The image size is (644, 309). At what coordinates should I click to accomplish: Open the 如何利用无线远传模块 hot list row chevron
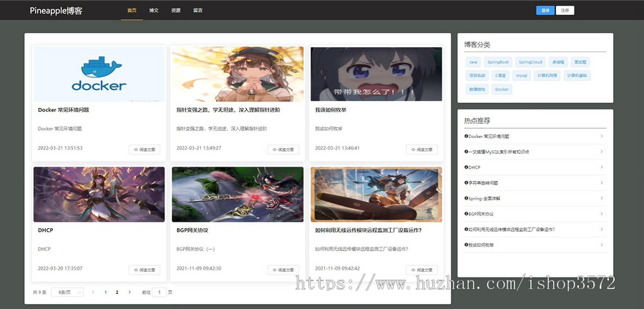(601, 229)
